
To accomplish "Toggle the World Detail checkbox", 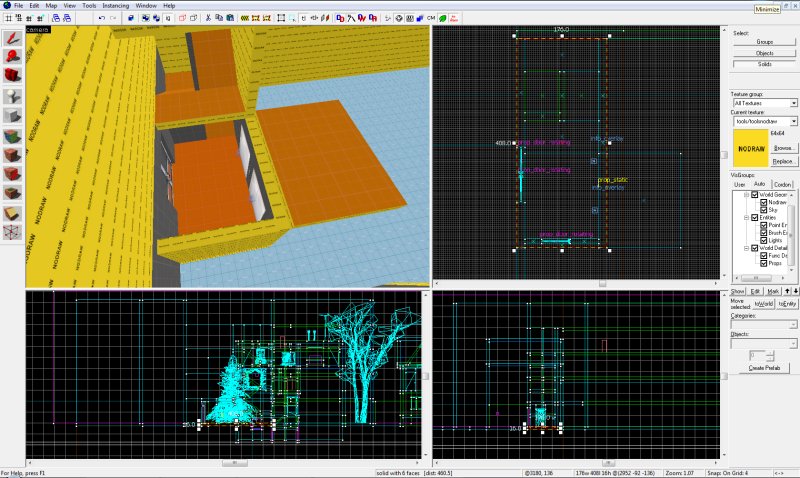I will (755, 248).
